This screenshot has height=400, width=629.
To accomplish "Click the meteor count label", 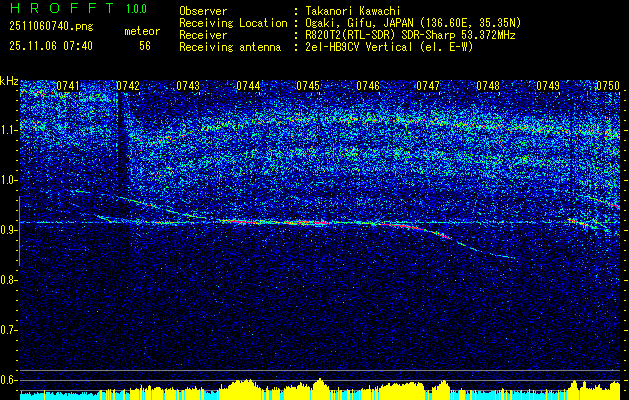I will (142, 31).
